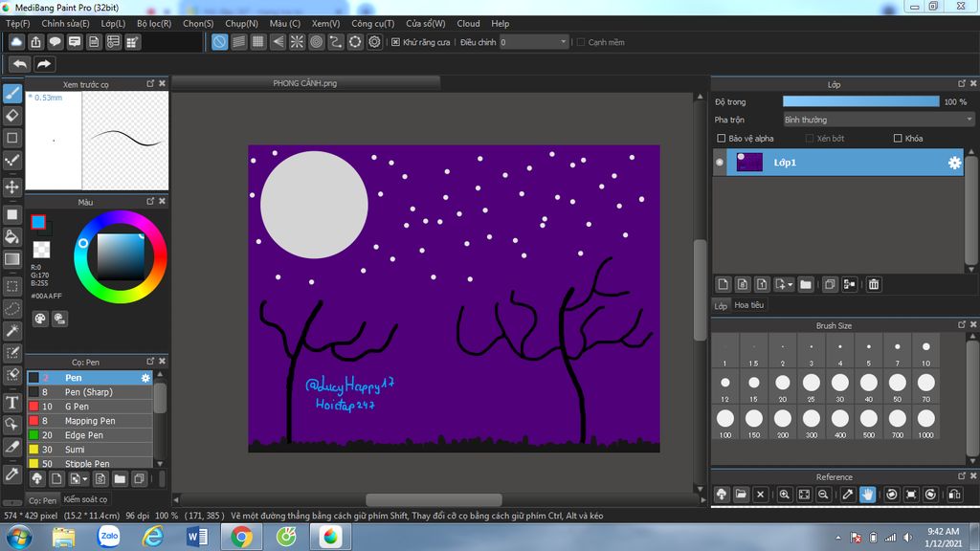
Task: Enable parallel lines snap
Action: tap(238, 42)
